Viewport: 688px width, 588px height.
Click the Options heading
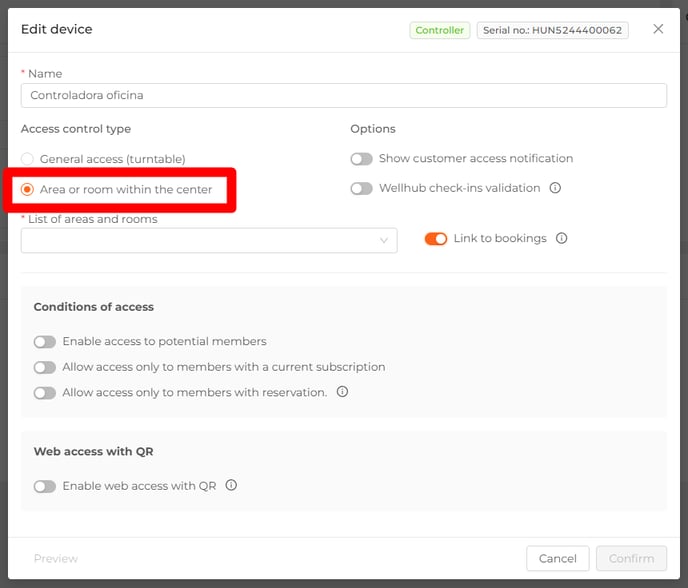(x=373, y=129)
